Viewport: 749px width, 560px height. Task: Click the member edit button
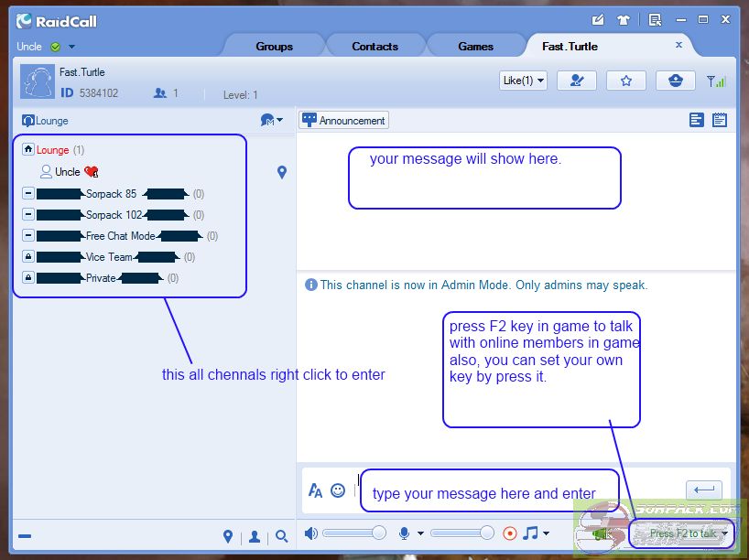click(x=577, y=81)
